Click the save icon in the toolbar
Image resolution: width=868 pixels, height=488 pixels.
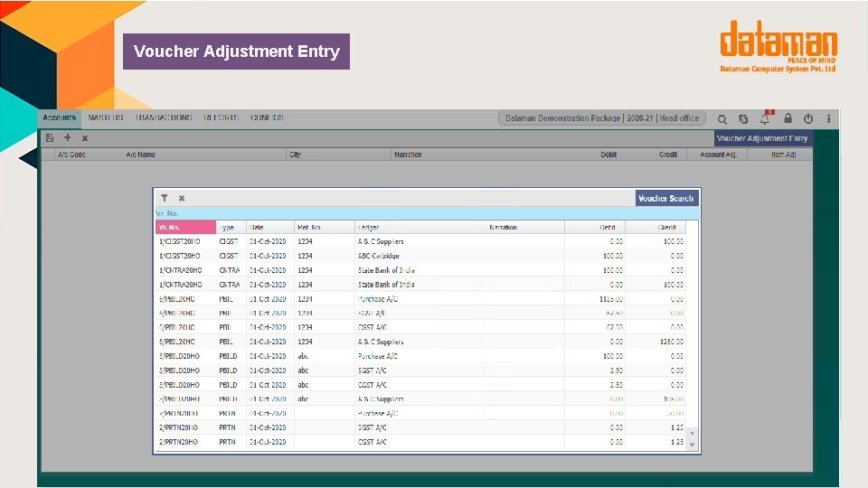click(x=50, y=137)
